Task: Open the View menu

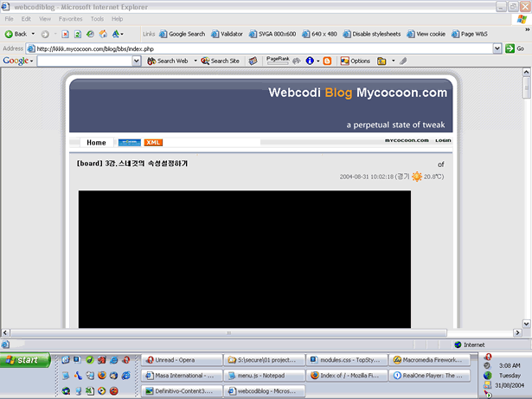Action: click(45, 19)
